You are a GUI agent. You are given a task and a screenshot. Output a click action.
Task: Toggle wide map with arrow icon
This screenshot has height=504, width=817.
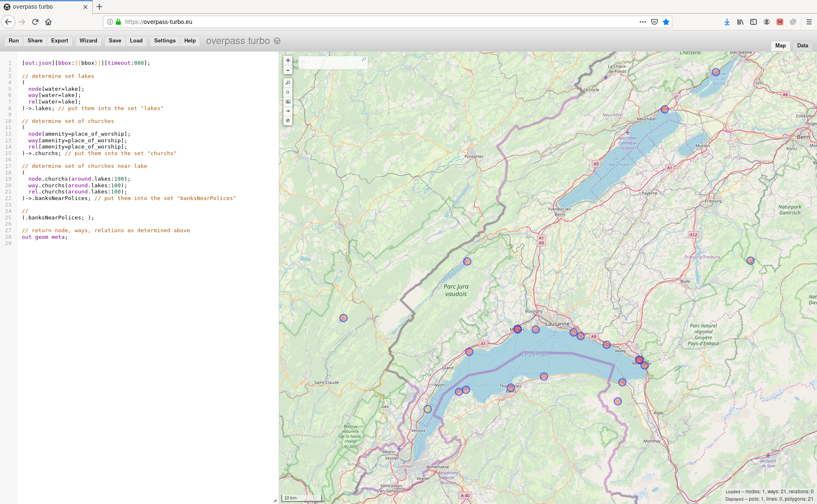(288, 111)
